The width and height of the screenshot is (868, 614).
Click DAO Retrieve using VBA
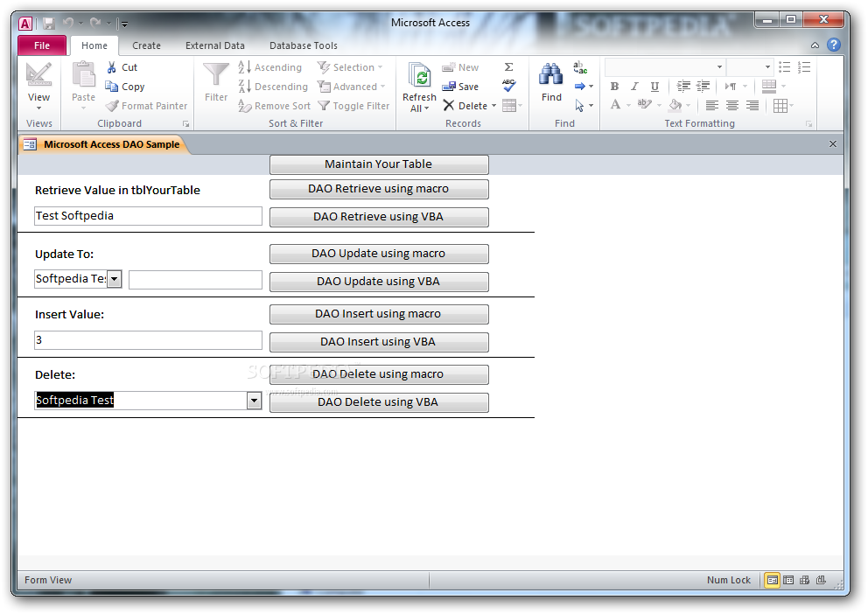coord(379,217)
